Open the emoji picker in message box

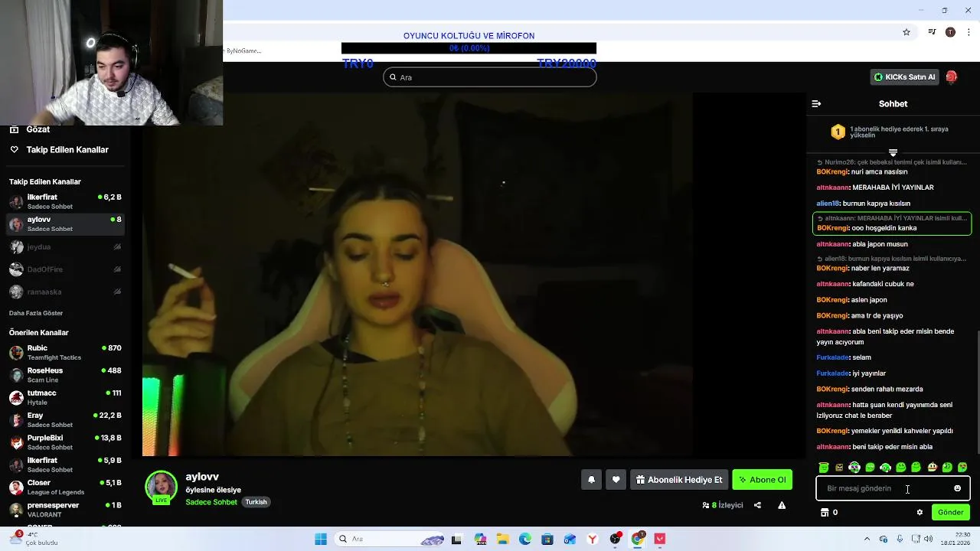point(957,488)
